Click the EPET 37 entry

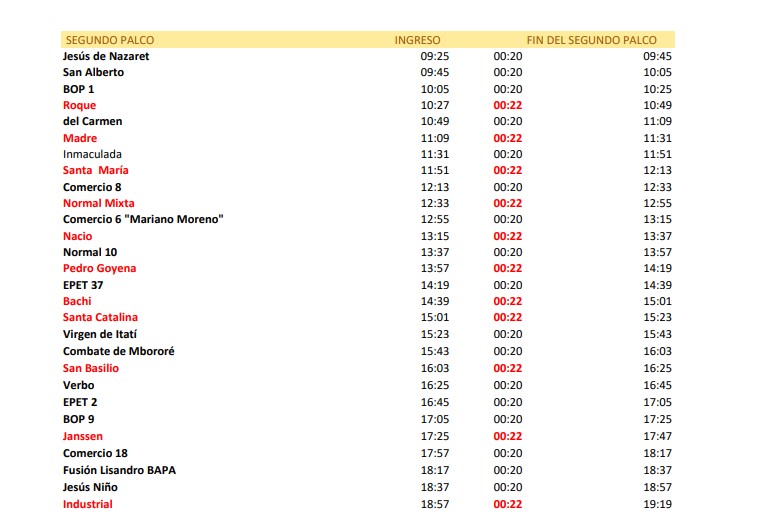point(83,285)
